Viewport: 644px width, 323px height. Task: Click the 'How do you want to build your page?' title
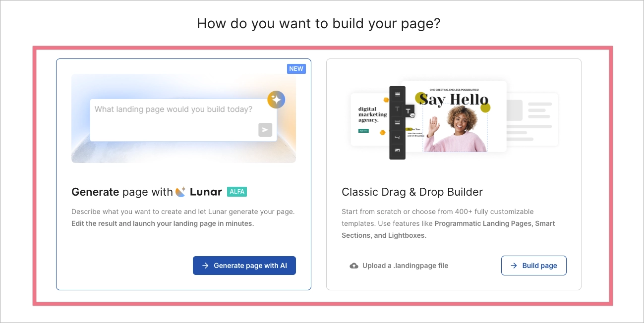[x=318, y=23]
